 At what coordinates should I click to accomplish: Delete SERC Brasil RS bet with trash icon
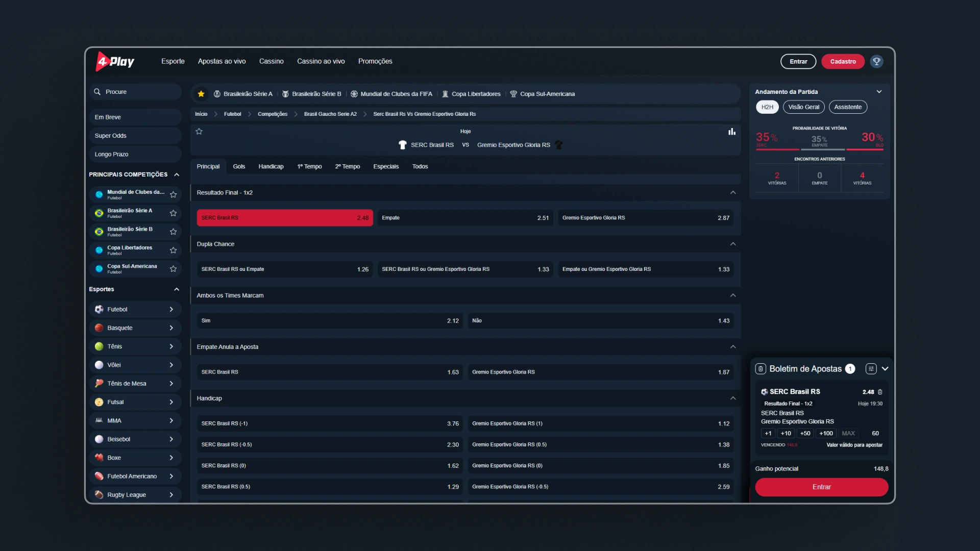coord(880,392)
